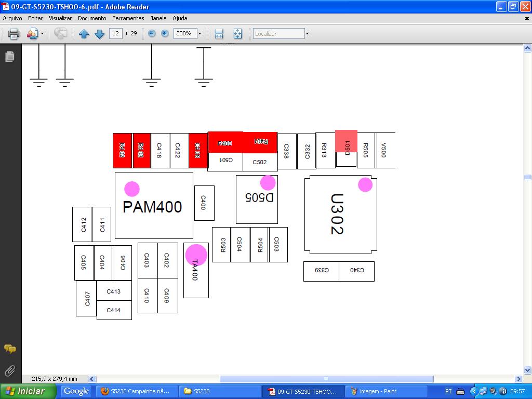Switch to imagem - Paint taskbar button

coord(386,391)
